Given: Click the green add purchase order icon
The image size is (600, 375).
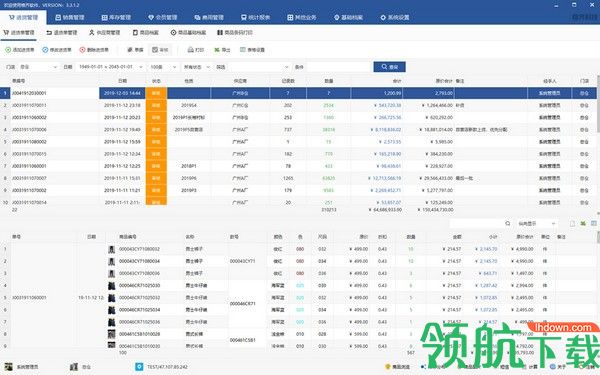Looking at the screenshot, I should [8, 50].
